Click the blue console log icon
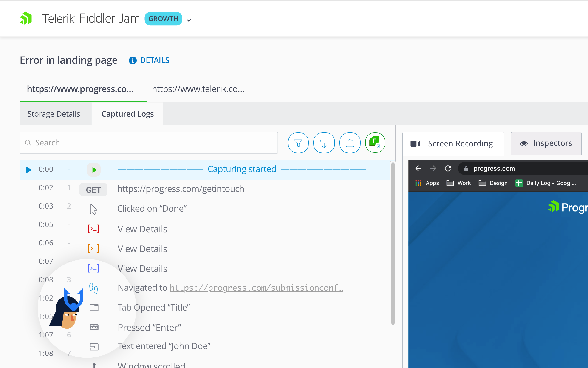588x368 pixels. click(x=93, y=268)
